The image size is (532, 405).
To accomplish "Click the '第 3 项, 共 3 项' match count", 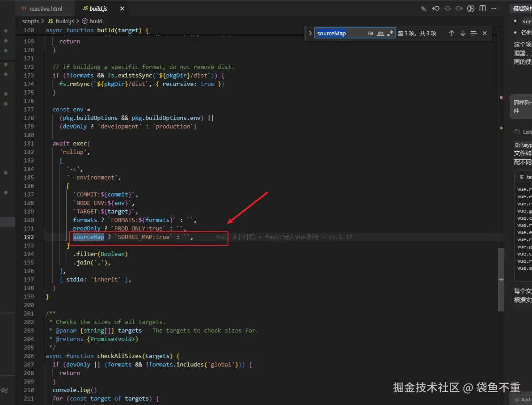I will pyautogui.click(x=417, y=33).
